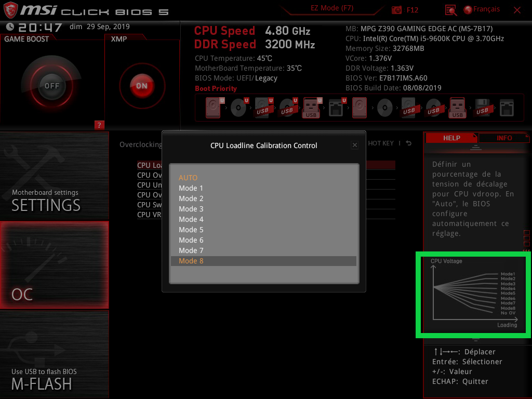Click the Boot Priority label
This screenshot has width=532, height=399.
(x=216, y=88)
